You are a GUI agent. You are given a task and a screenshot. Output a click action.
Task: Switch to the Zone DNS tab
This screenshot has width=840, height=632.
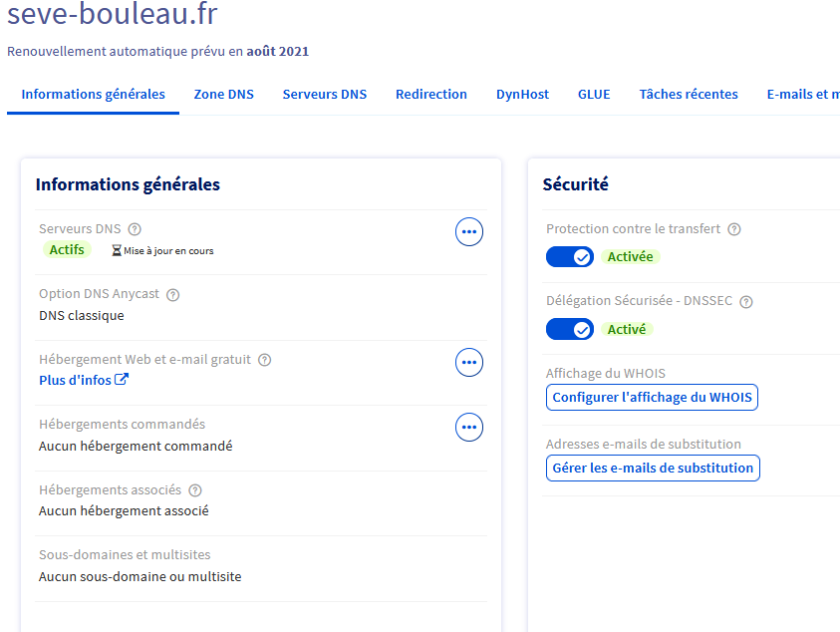tap(223, 95)
